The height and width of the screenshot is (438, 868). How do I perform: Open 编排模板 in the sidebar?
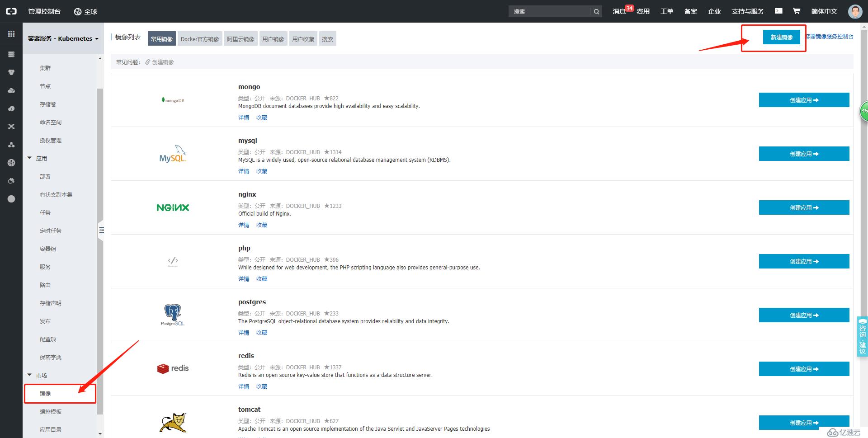point(51,411)
